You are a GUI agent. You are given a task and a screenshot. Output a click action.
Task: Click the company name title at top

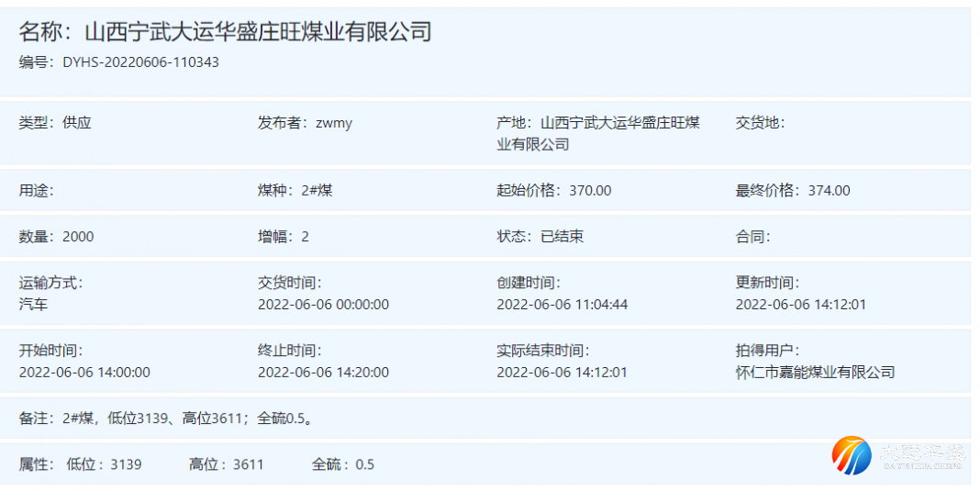(225, 32)
